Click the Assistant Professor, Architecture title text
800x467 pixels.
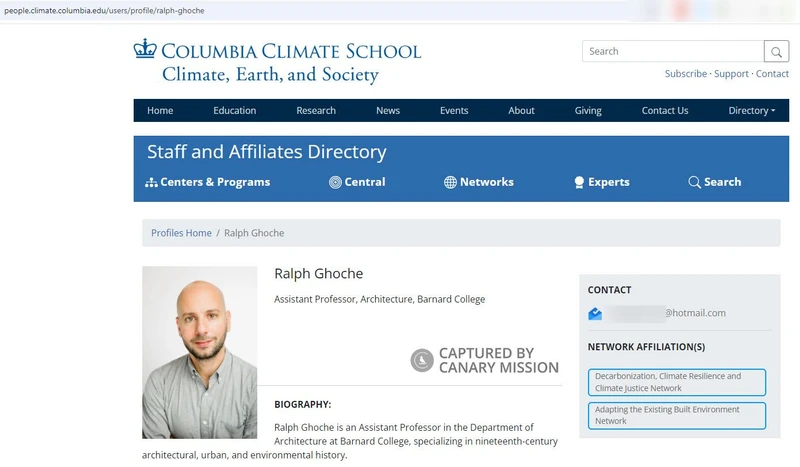pos(380,299)
